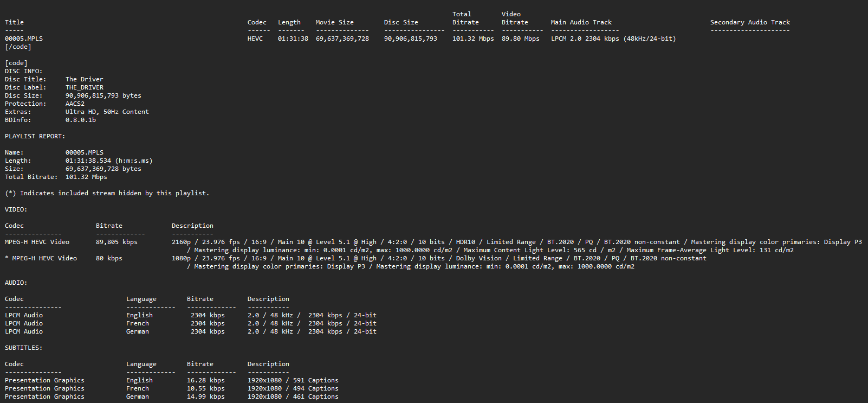
Task: Click the VIDEO section heading
Action: pyautogui.click(x=16, y=209)
